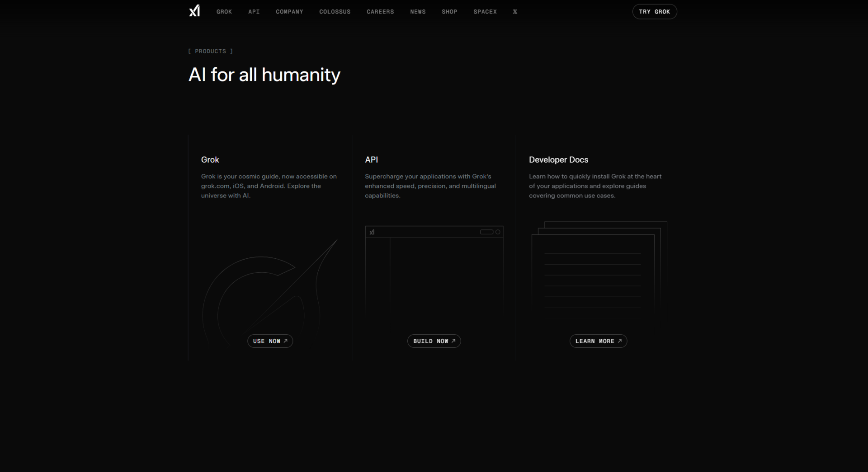Click the Grok card title
This screenshot has height=472, width=868.
click(210, 160)
